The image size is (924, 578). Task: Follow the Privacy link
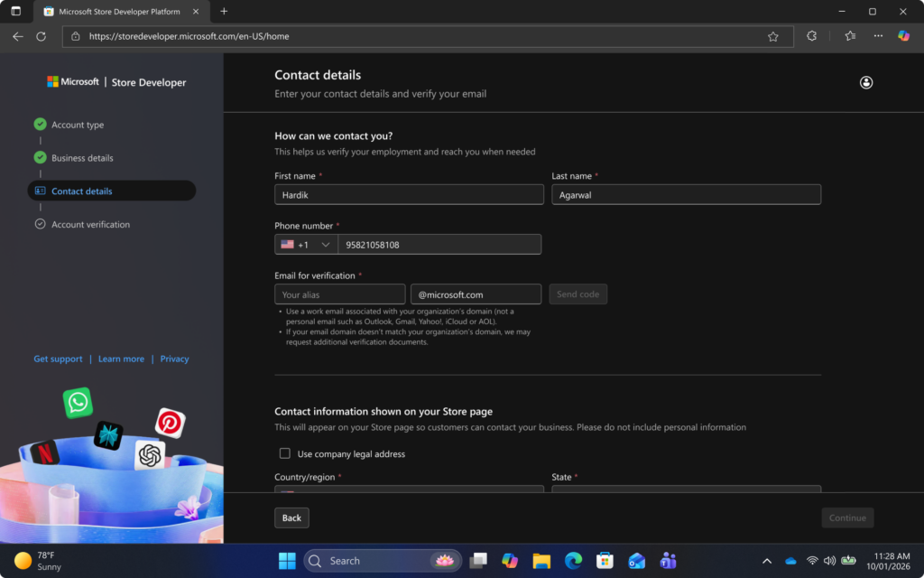tap(174, 359)
